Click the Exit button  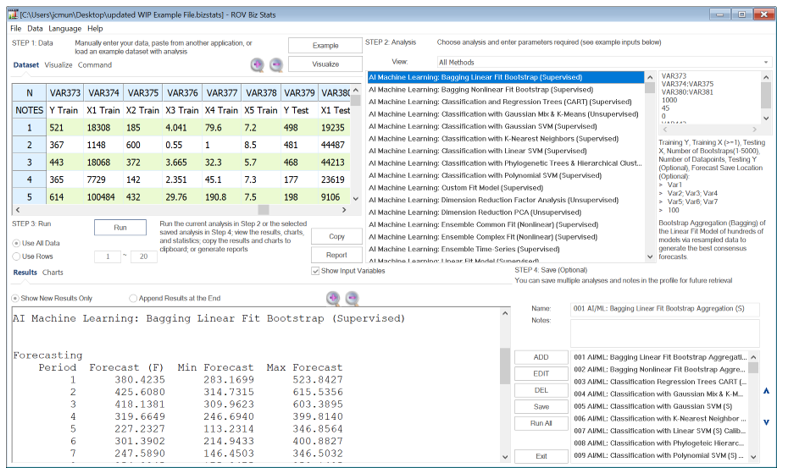pos(541,456)
